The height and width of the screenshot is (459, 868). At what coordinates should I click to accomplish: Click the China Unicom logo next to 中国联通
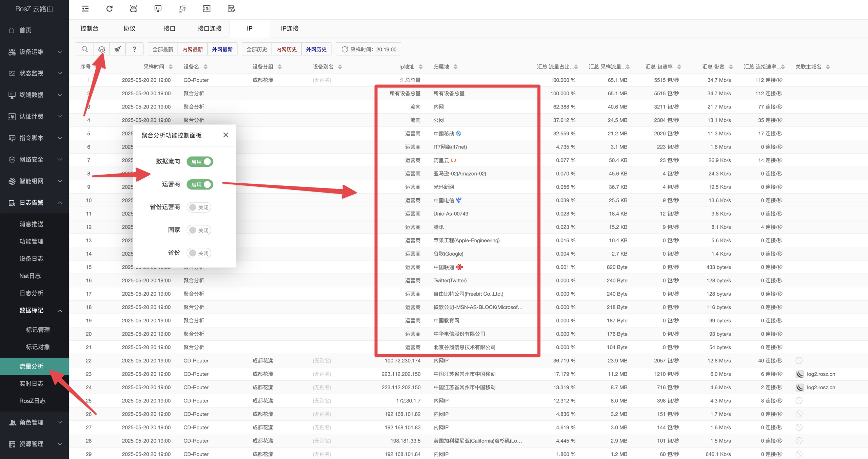(x=459, y=267)
